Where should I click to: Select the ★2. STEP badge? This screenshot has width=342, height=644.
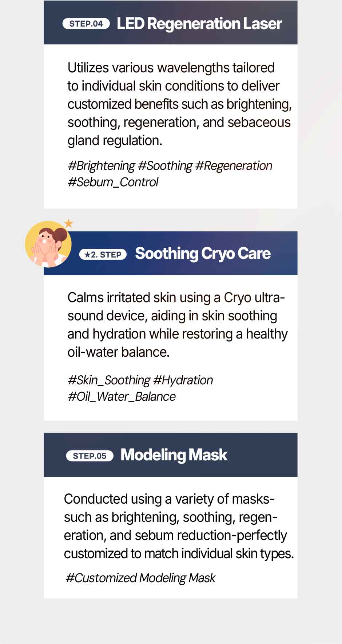103,255
